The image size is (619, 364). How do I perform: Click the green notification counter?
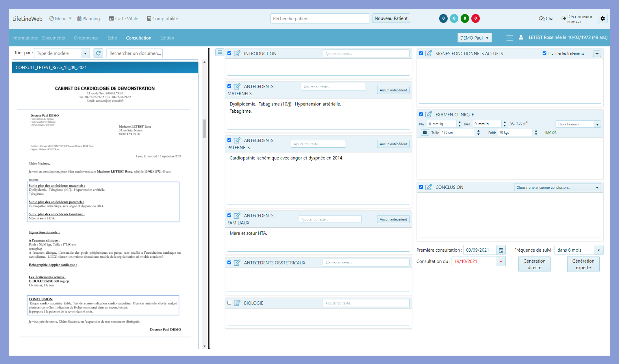[x=465, y=18]
